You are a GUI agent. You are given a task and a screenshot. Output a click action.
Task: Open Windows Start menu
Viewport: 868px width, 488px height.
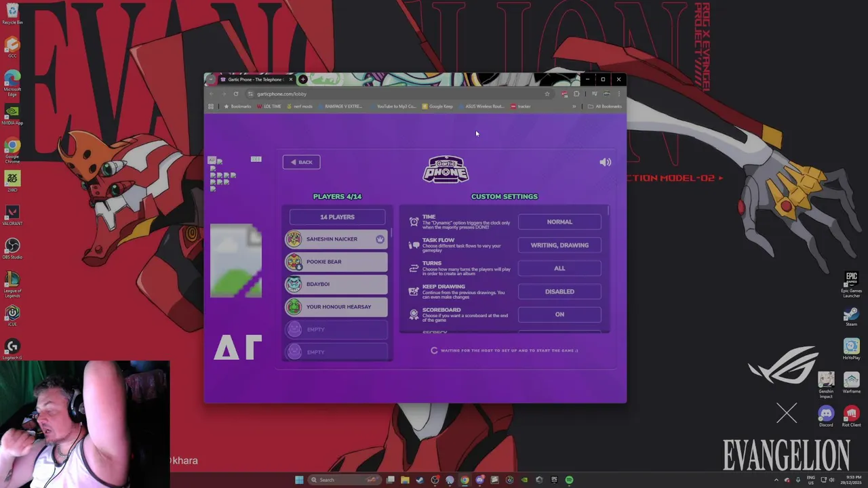point(299,480)
